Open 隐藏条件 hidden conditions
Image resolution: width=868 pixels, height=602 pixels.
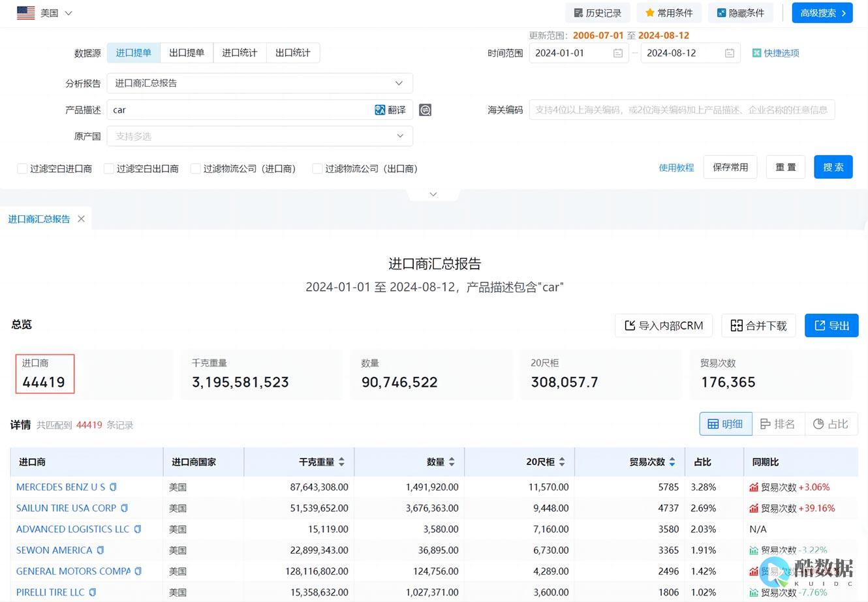(x=741, y=13)
